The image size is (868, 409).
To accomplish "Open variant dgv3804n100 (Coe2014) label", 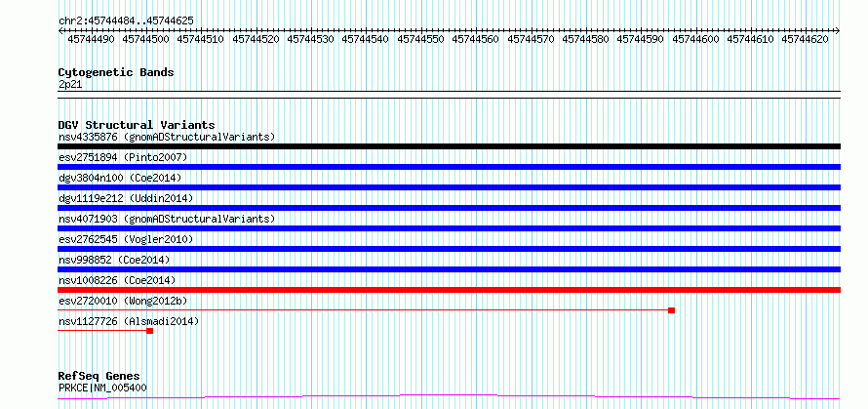I will (x=120, y=178).
